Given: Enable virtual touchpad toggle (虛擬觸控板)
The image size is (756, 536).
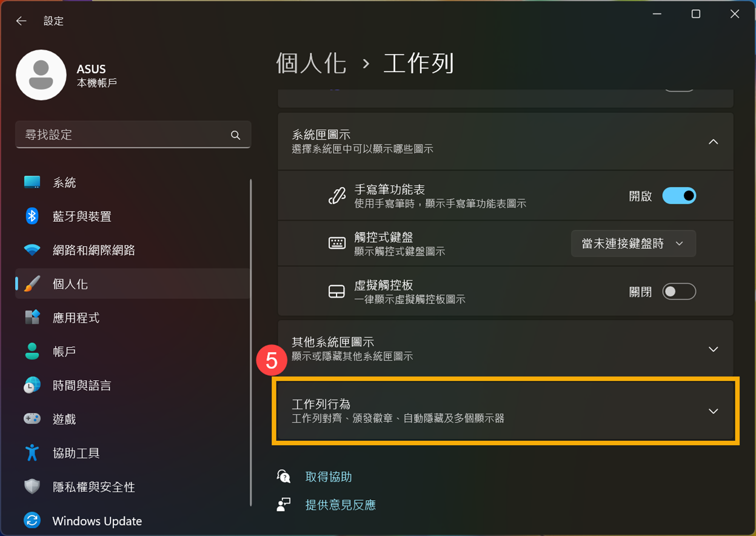Looking at the screenshot, I should (679, 292).
